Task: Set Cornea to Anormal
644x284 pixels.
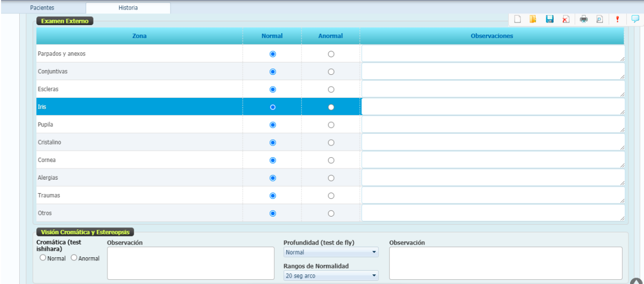Action: pos(331,160)
